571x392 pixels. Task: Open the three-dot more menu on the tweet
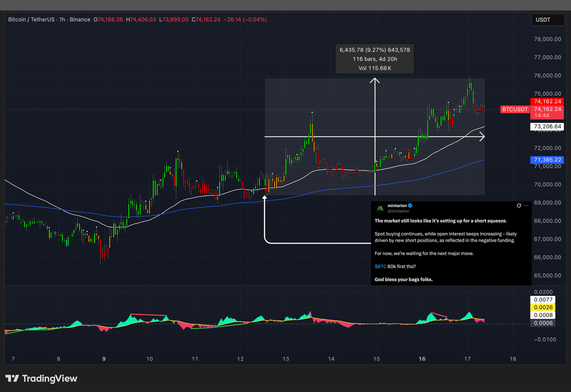click(x=526, y=206)
